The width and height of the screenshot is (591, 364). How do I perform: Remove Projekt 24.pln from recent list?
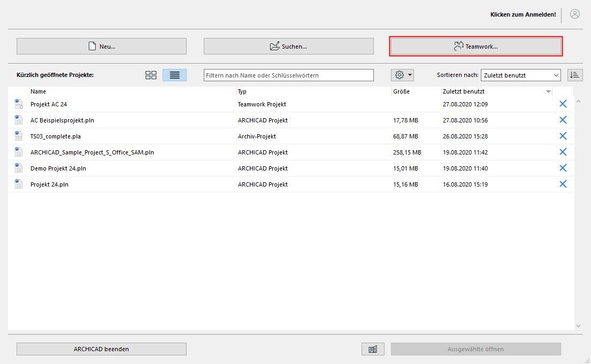click(x=563, y=184)
